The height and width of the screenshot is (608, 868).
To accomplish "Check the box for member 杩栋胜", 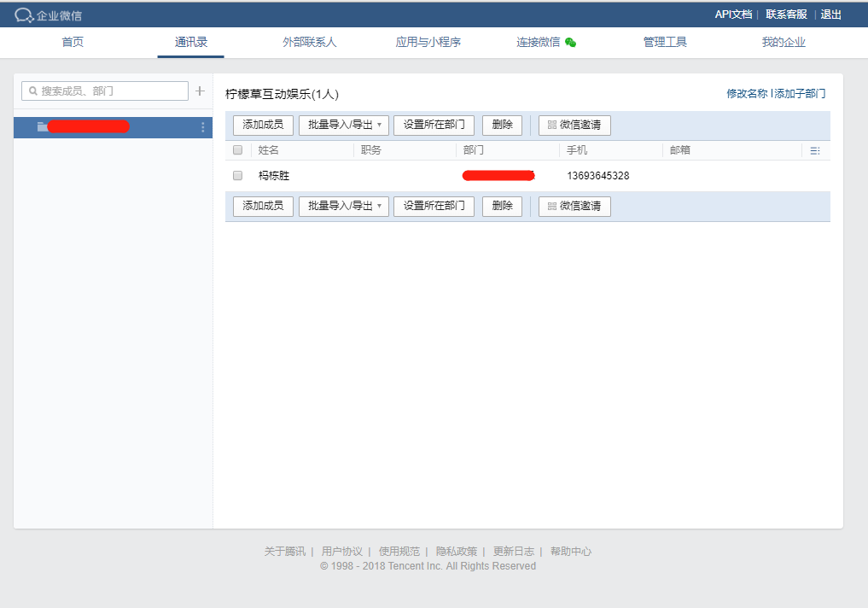I will pos(238,176).
